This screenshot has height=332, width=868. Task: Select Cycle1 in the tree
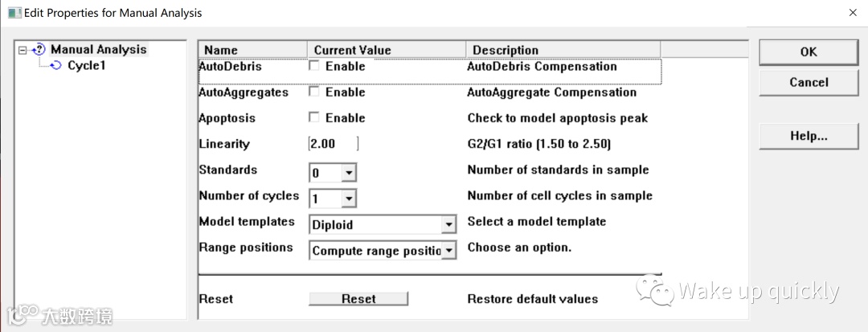pyautogui.click(x=86, y=66)
